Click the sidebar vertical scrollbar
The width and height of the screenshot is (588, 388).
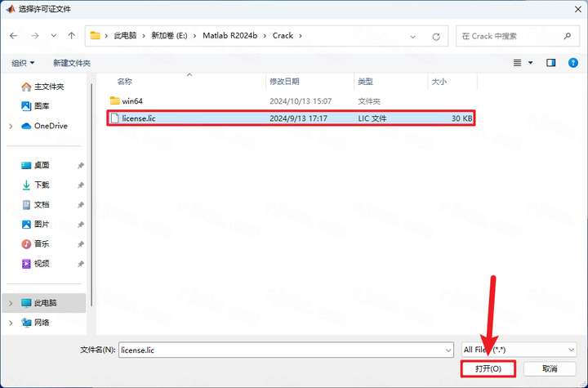coord(91,195)
